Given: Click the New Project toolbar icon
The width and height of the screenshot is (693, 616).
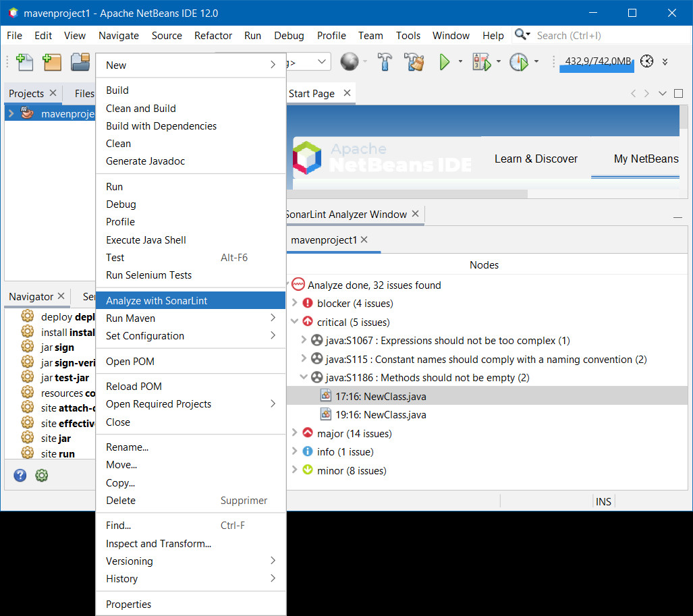Looking at the screenshot, I should [52, 62].
